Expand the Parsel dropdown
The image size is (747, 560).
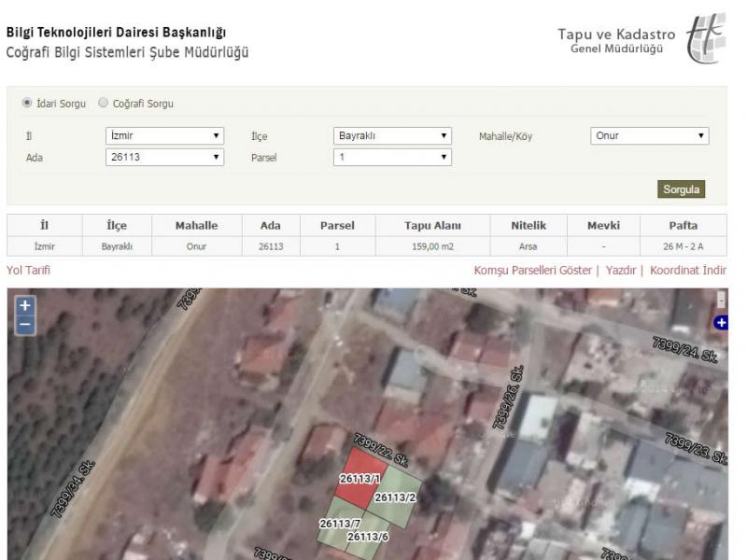(x=392, y=158)
